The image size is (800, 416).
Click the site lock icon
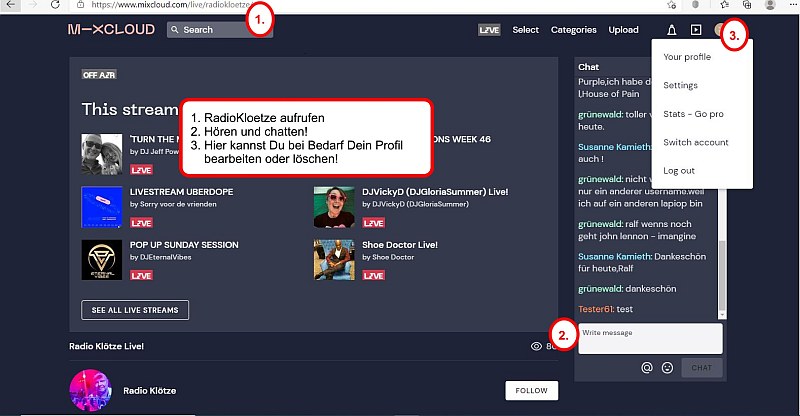pos(80,5)
